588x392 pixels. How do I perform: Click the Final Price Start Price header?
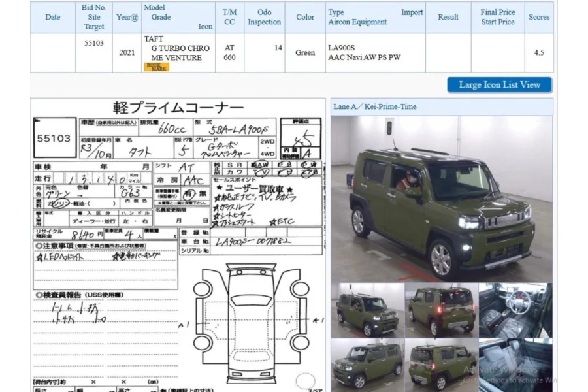[498, 17]
